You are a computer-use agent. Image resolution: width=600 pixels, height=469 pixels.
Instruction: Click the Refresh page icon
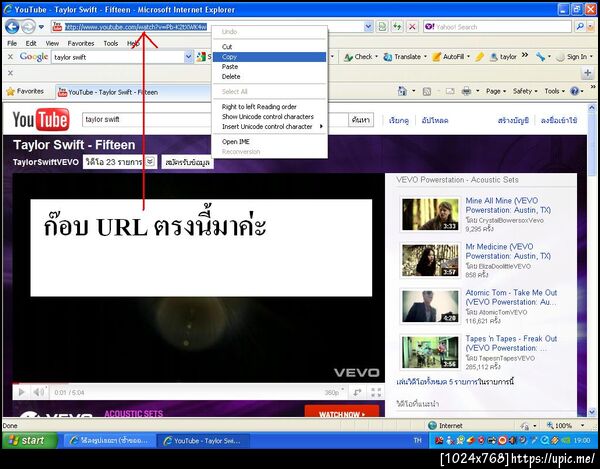tap(397, 27)
